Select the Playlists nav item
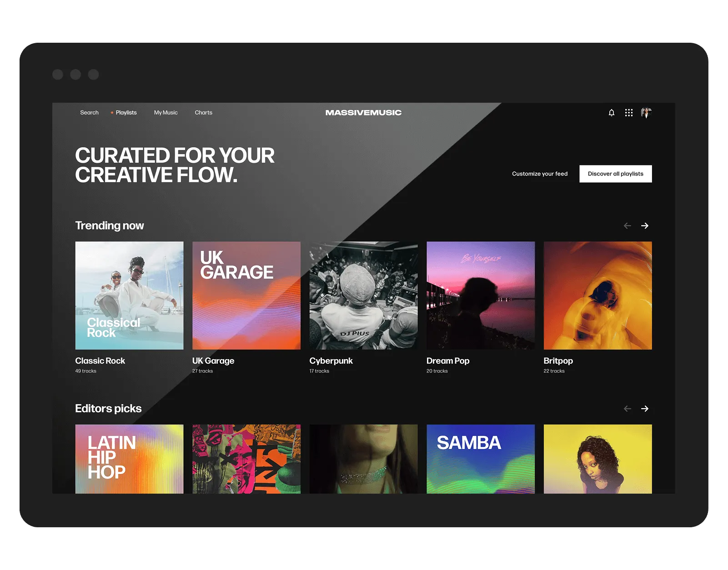The image size is (728, 570). (x=126, y=113)
